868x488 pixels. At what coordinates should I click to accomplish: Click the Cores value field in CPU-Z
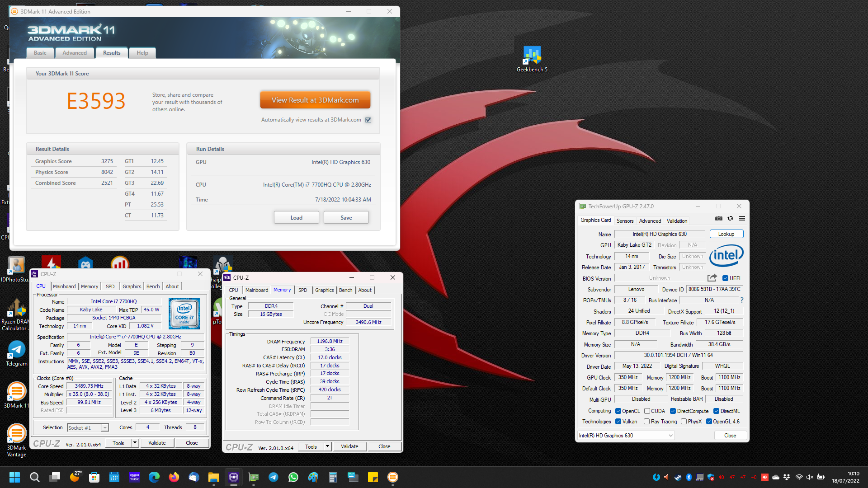[x=148, y=427]
